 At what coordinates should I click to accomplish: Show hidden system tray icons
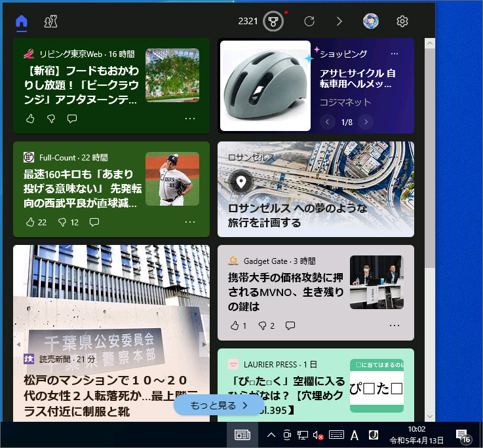pyautogui.click(x=271, y=435)
